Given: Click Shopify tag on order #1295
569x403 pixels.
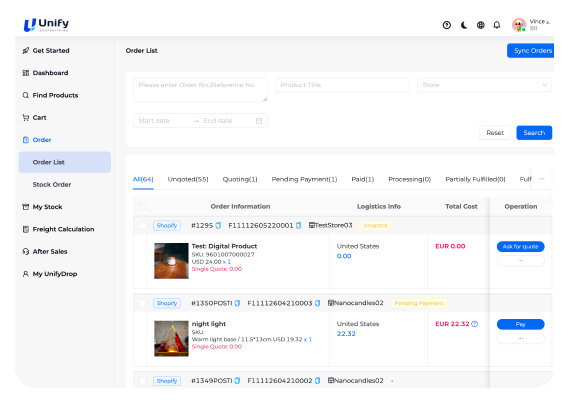Looking at the screenshot, I should point(167,225).
